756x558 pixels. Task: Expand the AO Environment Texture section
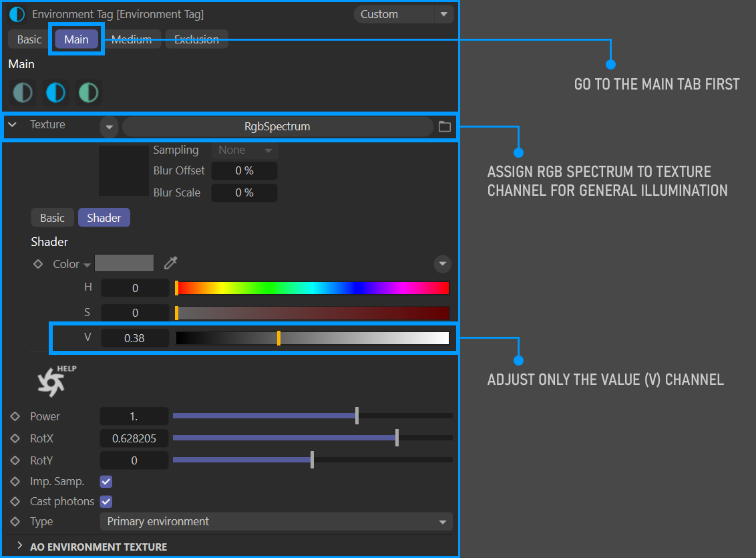click(20, 546)
